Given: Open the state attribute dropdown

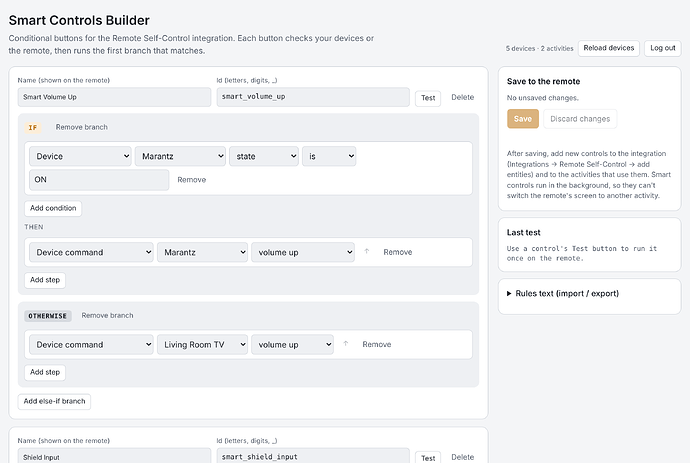Looking at the screenshot, I should pyautogui.click(x=264, y=156).
